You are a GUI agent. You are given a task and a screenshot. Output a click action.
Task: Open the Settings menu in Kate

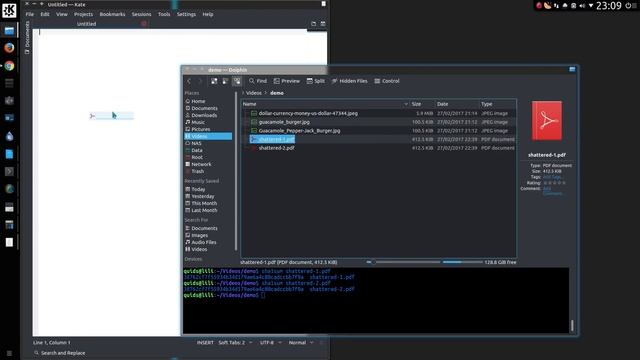click(186, 14)
